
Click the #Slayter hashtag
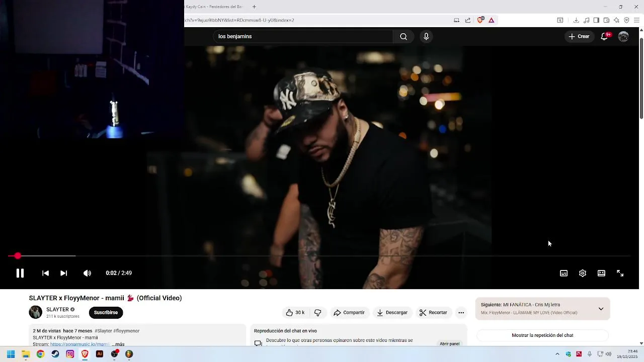tap(103, 331)
